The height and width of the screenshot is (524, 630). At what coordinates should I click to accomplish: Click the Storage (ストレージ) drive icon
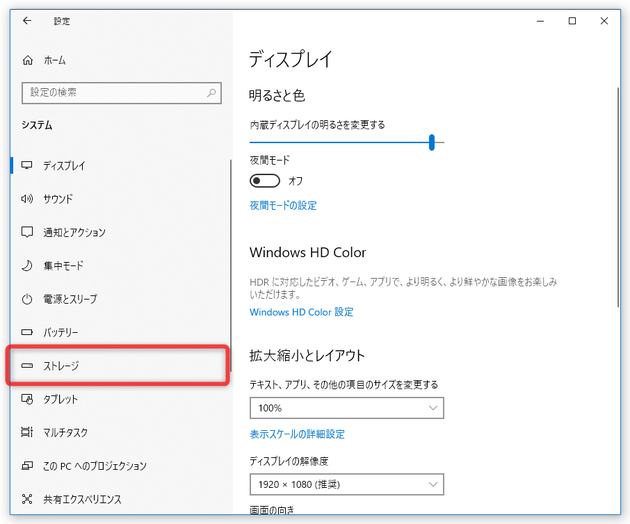click(x=27, y=365)
